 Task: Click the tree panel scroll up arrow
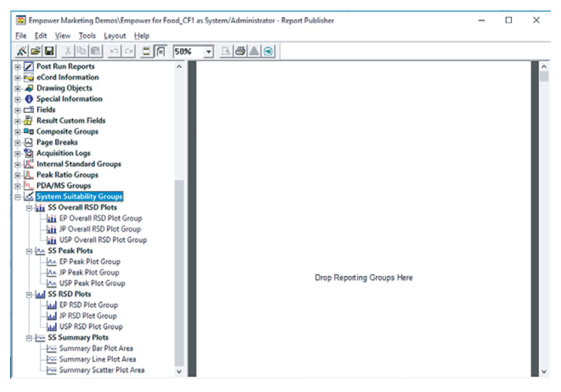pos(179,66)
